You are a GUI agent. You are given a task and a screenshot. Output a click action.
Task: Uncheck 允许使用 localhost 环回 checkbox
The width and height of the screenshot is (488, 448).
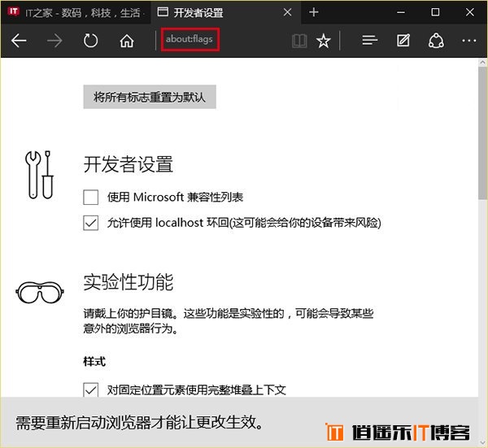[90, 223]
